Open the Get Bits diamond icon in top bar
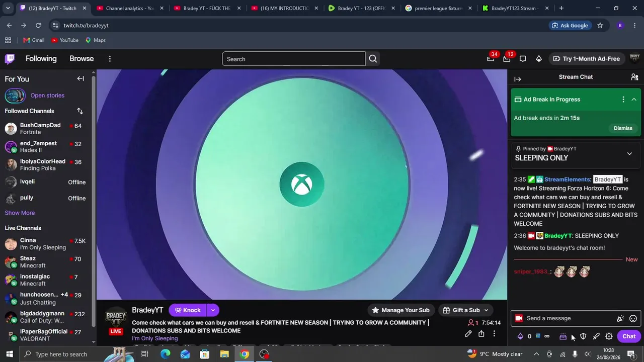 click(x=539, y=59)
